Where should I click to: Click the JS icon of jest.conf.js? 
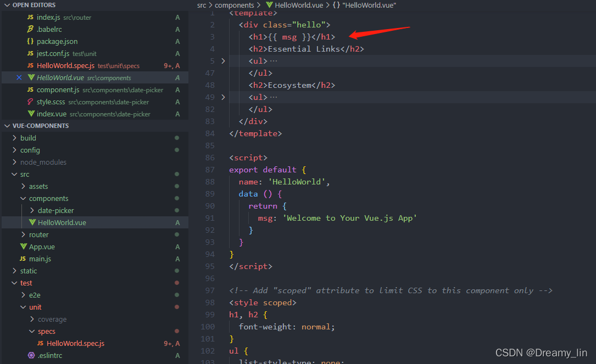(30, 54)
